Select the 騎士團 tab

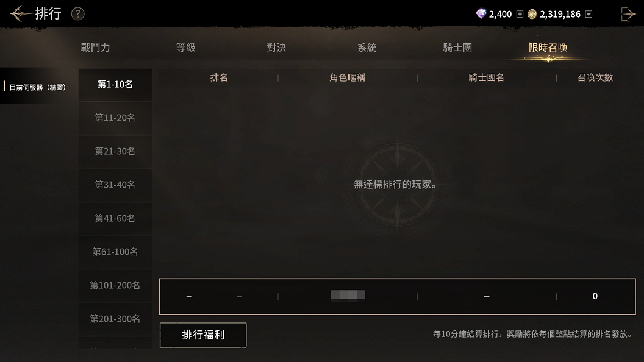coord(457,48)
